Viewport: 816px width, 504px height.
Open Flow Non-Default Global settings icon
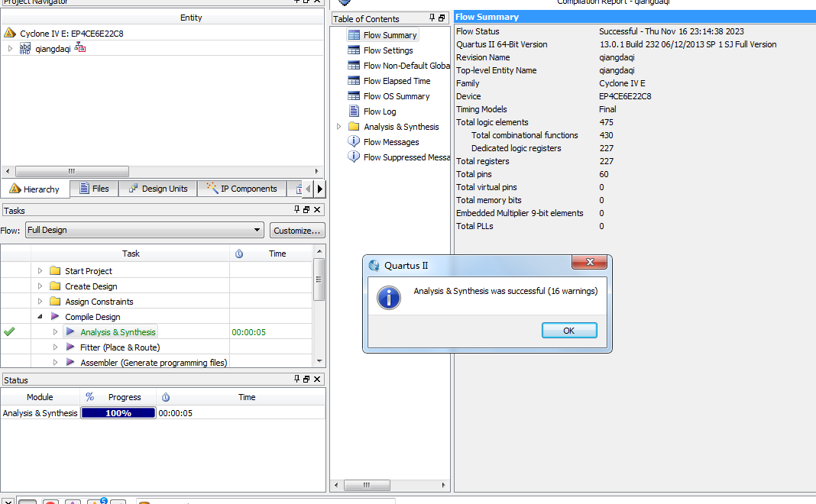click(x=354, y=66)
